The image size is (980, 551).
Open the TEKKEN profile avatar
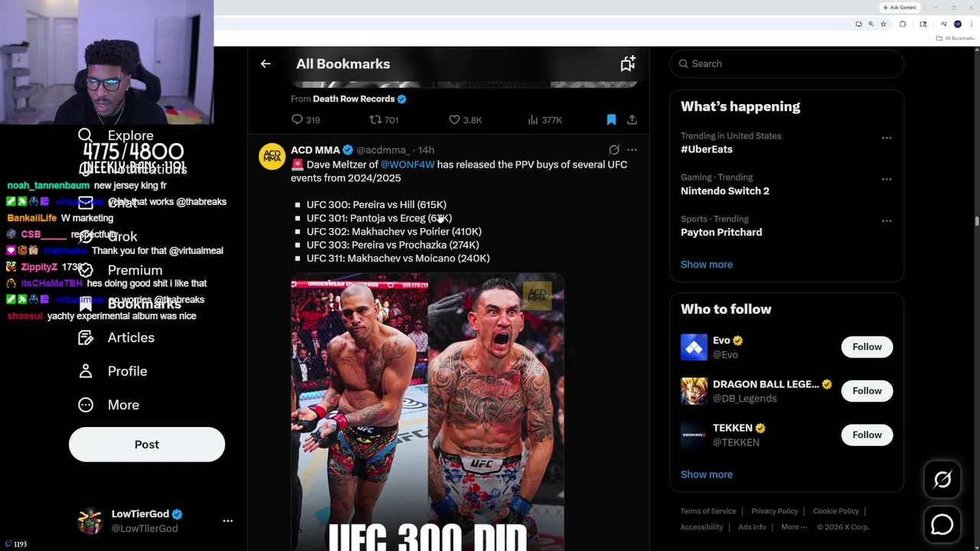coord(694,435)
